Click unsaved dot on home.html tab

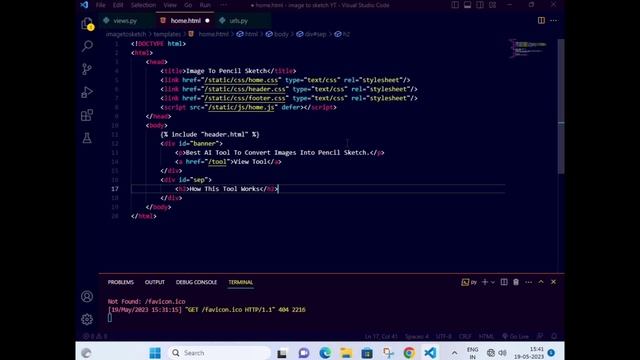coord(207,20)
